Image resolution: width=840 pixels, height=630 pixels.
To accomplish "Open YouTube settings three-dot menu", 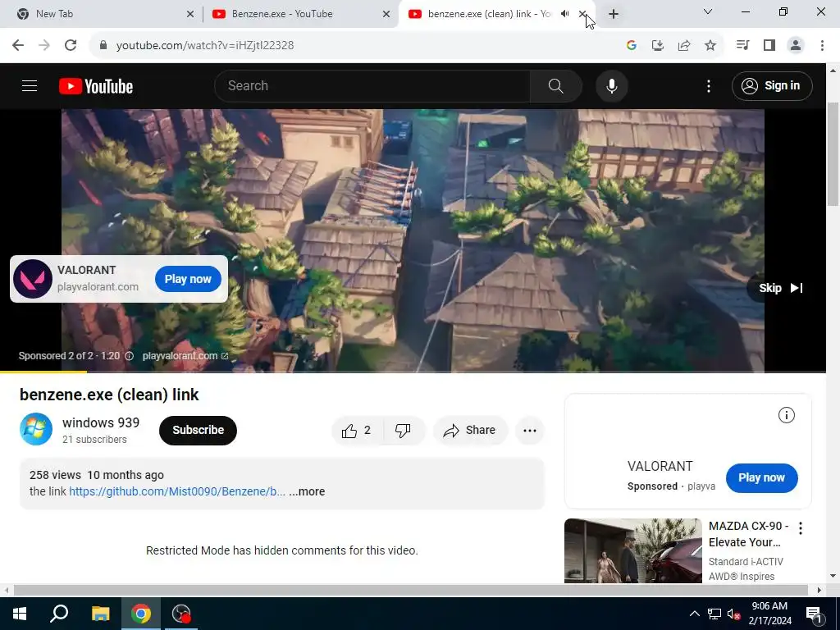I will pos(708,85).
